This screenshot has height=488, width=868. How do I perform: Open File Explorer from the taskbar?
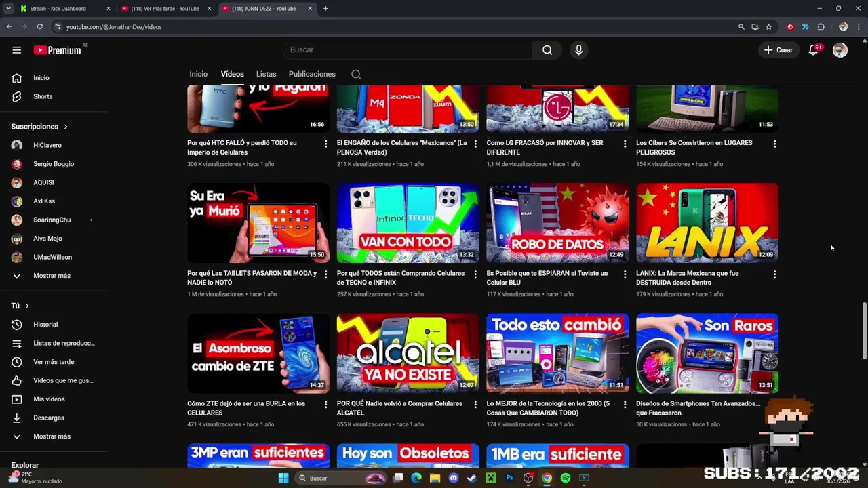[435, 478]
